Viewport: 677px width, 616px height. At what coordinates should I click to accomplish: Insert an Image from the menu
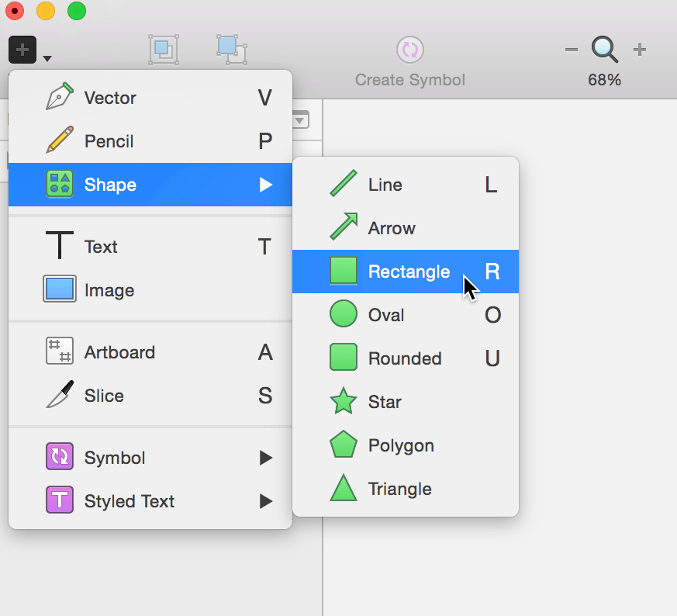coord(109,290)
